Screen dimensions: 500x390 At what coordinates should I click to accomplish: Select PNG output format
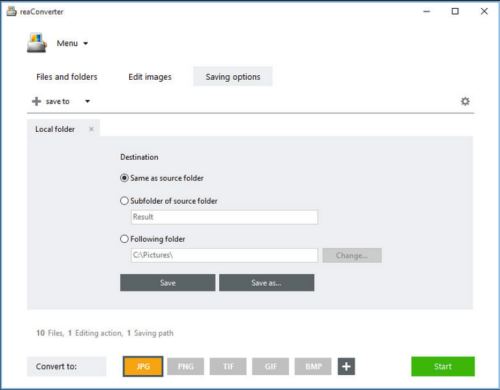coord(186,366)
